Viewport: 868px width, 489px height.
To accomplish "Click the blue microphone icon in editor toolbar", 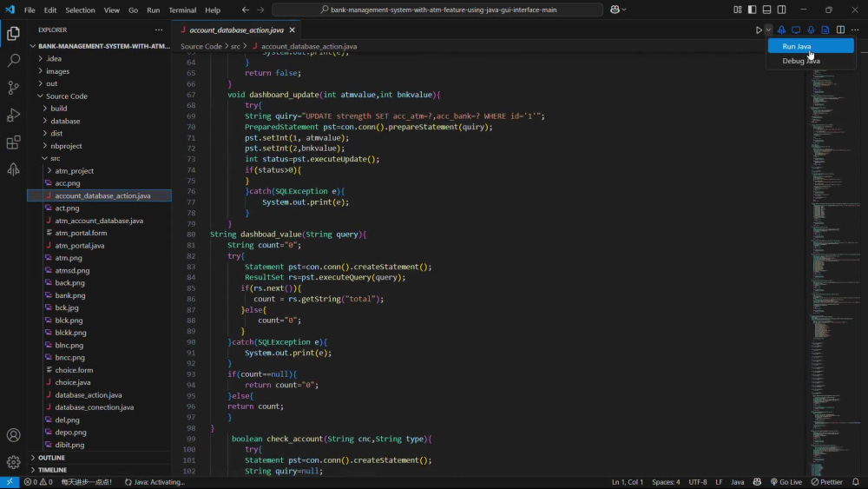I will pos(811,30).
